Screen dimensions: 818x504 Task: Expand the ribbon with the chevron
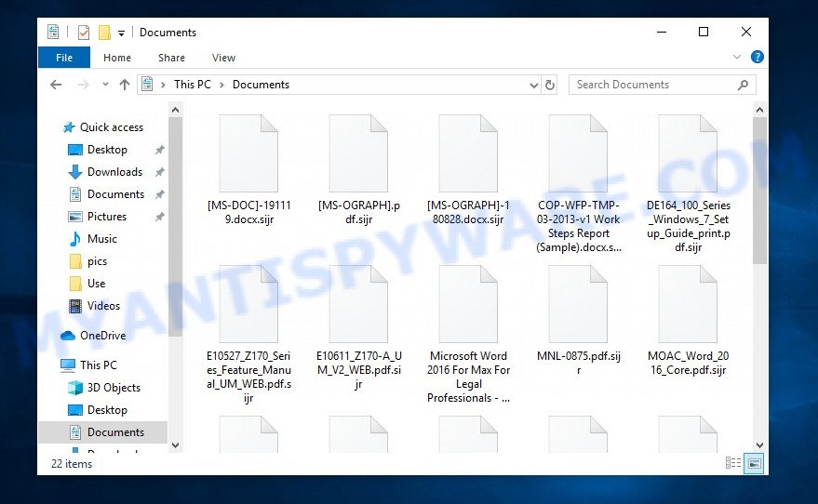(x=737, y=57)
